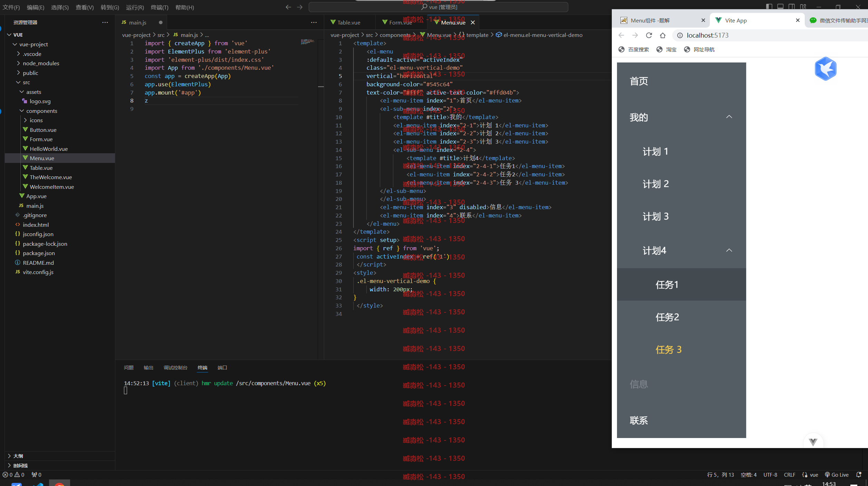Open the 终端(T) menu
Image resolution: width=868 pixels, height=486 pixels.
tap(160, 7)
